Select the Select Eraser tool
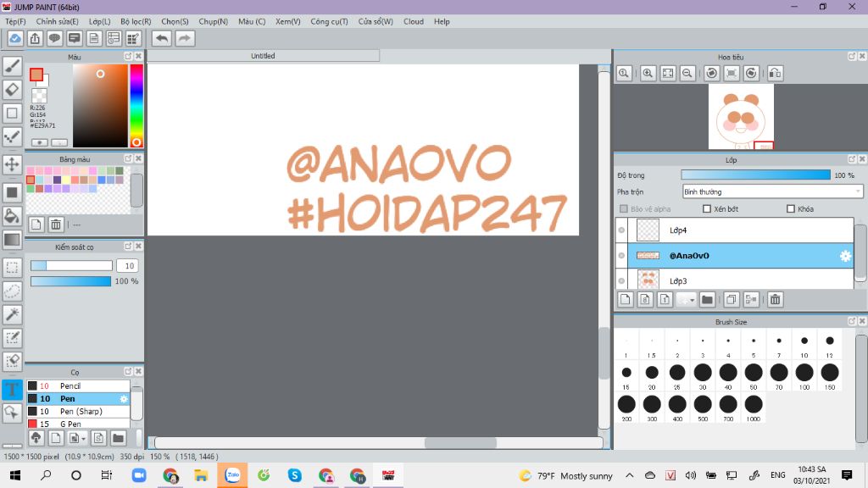Image resolution: width=868 pixels, height=488 pixels. point(12,361)
